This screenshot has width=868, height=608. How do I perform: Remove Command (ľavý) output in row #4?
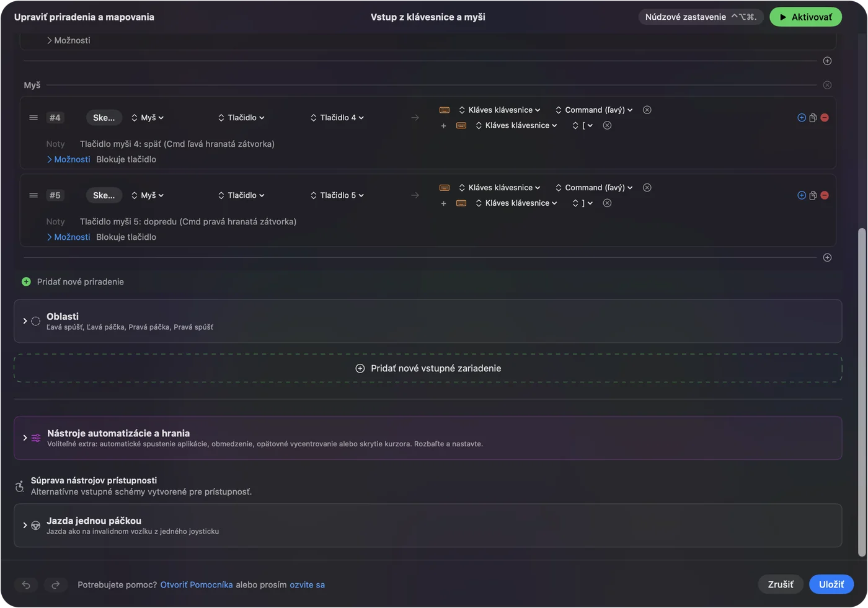click(647, 110)
